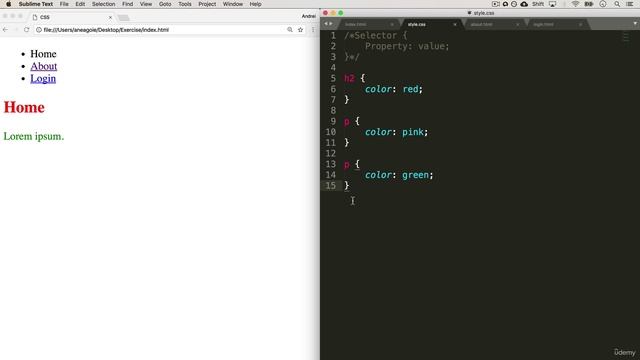Open the File menu
The width and height of the screenshot is (640, 360).
(x=64, y=4)
